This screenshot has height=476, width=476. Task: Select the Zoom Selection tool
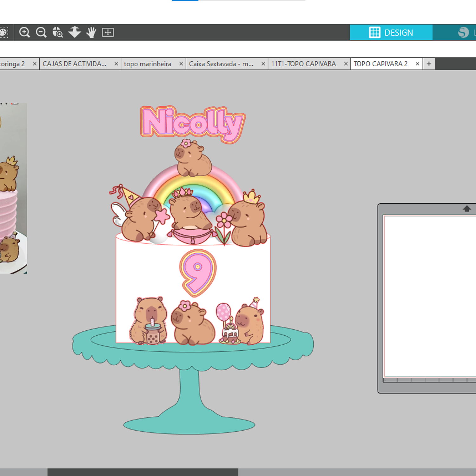click(58, 32)
